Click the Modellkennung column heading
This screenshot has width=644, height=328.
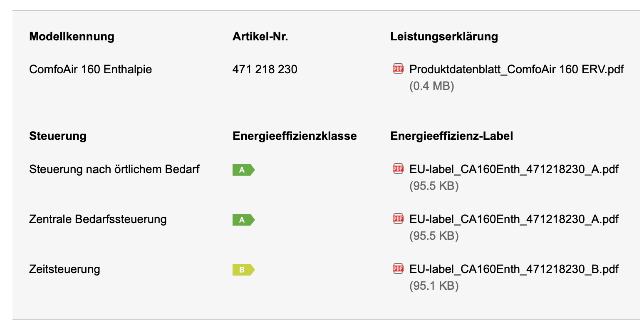point(72,36)
